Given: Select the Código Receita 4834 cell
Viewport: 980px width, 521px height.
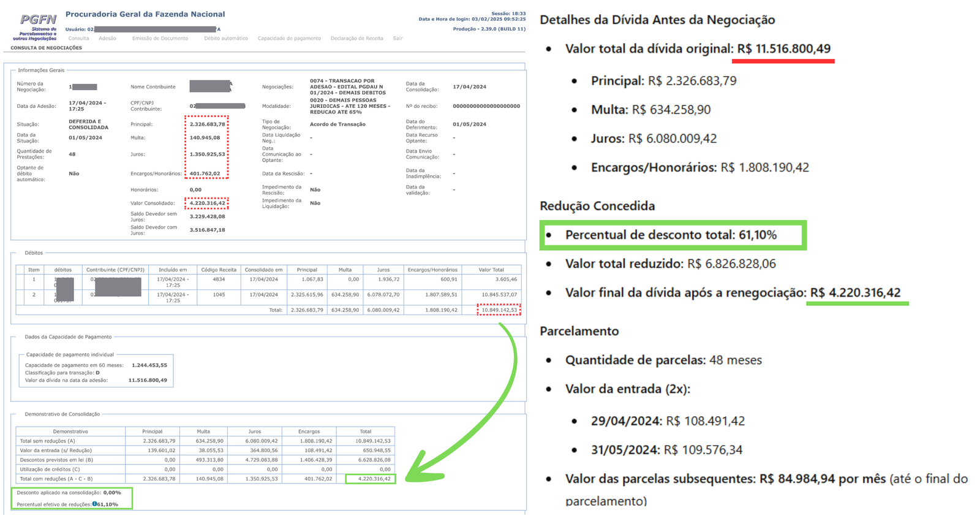Looking at the screenshot, I should click(x=219, y=280).
